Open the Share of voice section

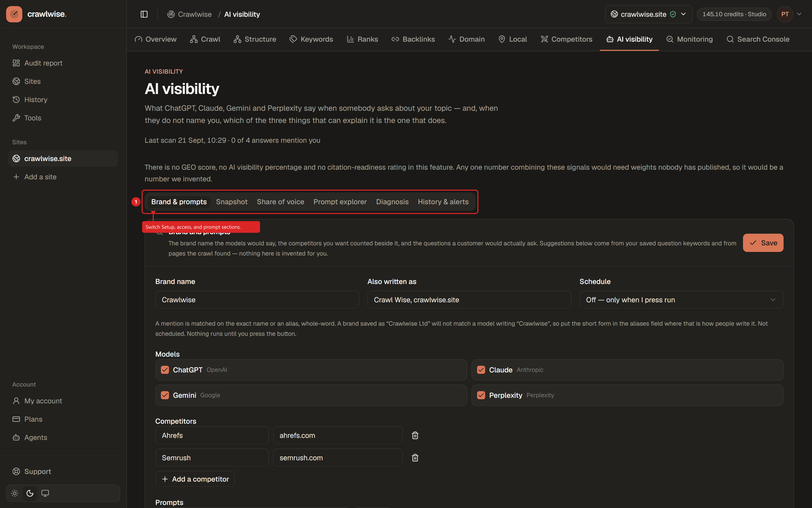[280, 202]
